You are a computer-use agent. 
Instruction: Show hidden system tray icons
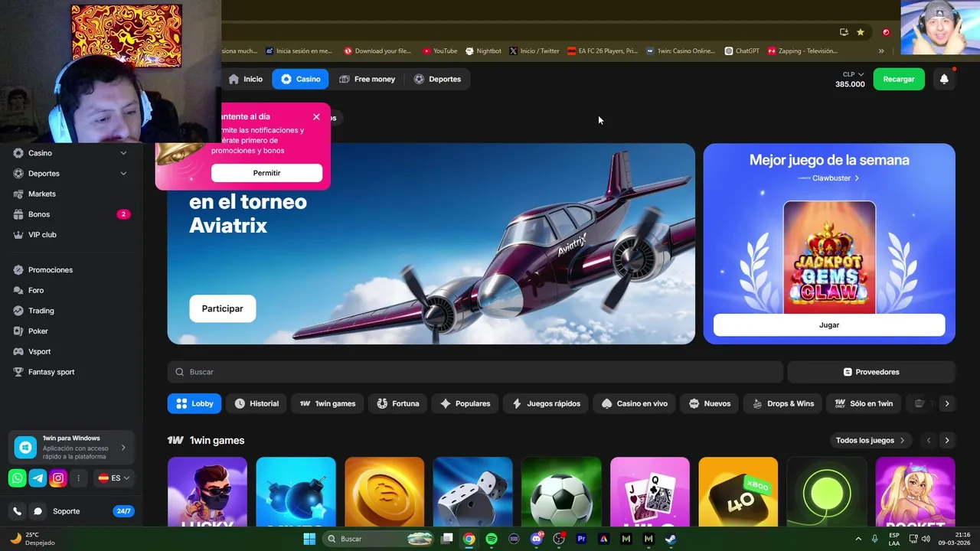[857, 539]
